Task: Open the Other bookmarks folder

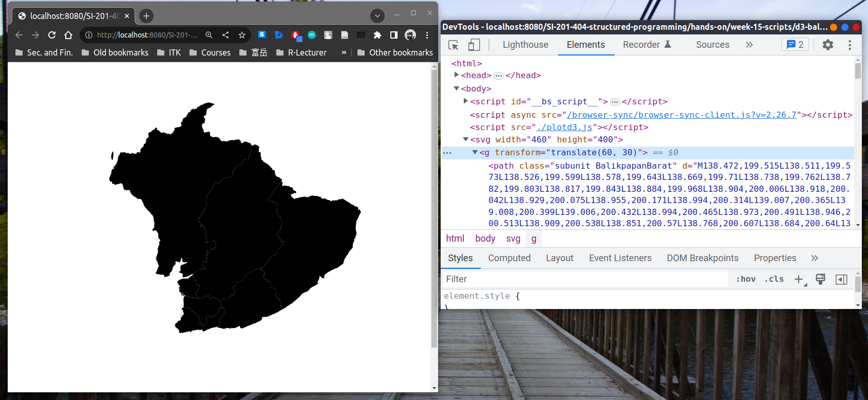Action: pos(395,52)
